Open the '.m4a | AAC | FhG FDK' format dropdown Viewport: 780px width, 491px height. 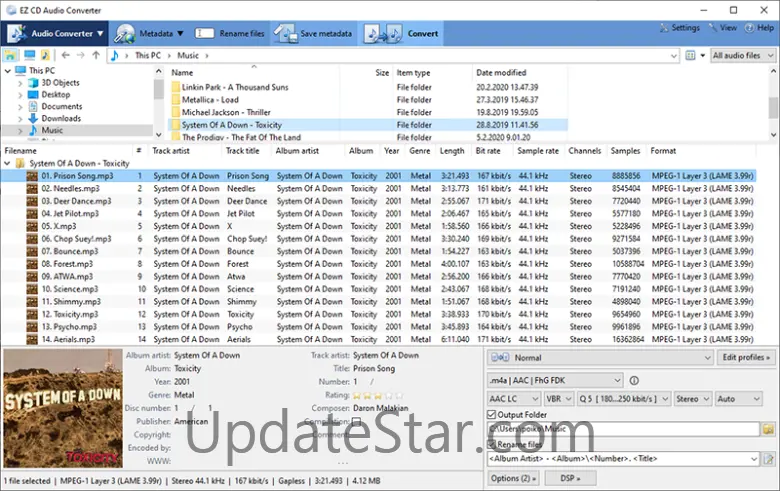tap(555, 381)
